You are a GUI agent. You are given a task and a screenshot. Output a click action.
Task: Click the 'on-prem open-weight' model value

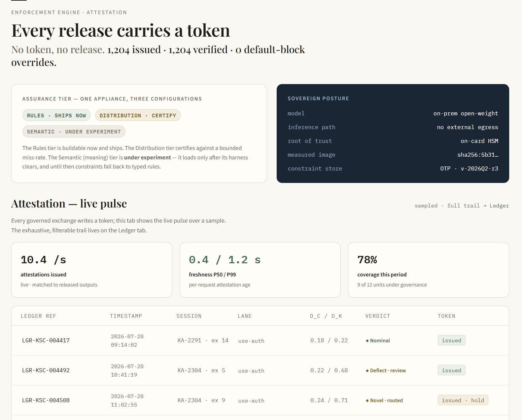[x=466, y=113]
